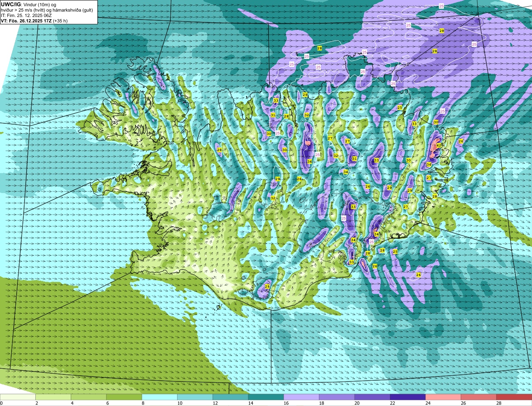
Task: Click the 22–24 m/s dark purple swatch
Action: click(408, 397)
